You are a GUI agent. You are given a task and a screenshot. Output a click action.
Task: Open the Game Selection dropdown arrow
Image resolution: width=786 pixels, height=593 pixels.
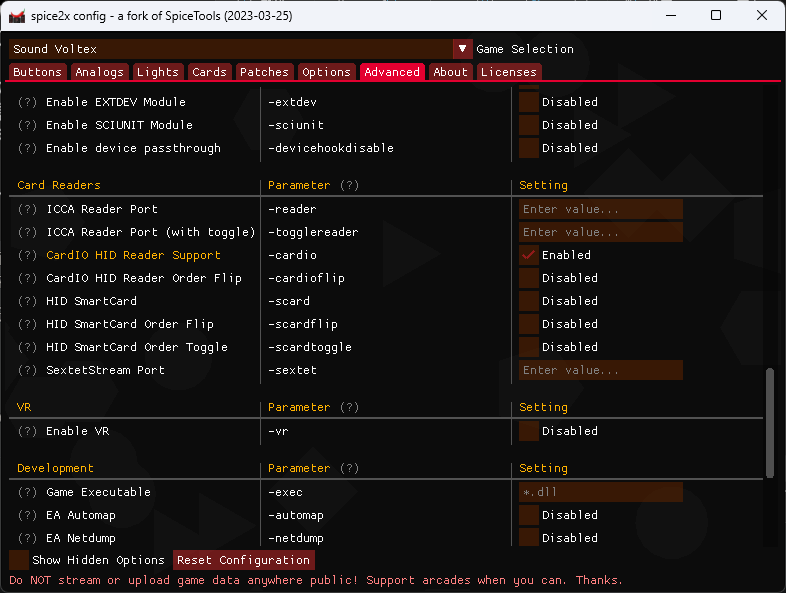click(462, 49)
